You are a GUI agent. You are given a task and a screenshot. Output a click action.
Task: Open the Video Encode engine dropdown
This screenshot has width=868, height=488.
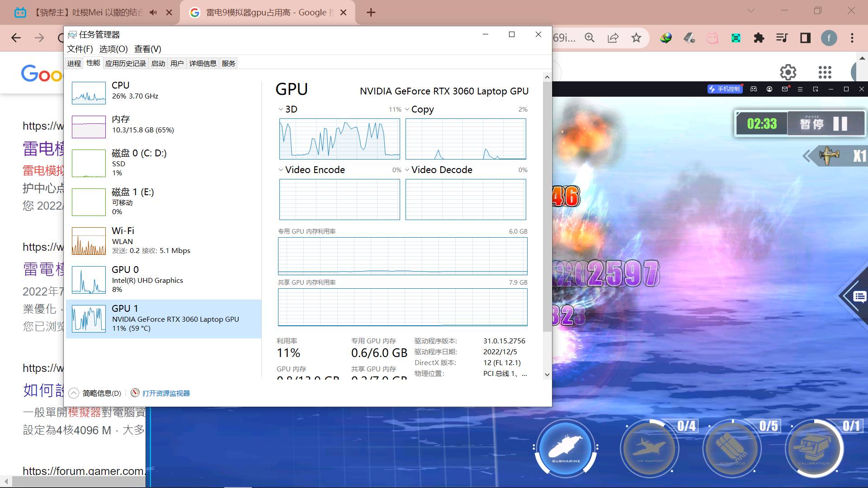tap(281, 170)
